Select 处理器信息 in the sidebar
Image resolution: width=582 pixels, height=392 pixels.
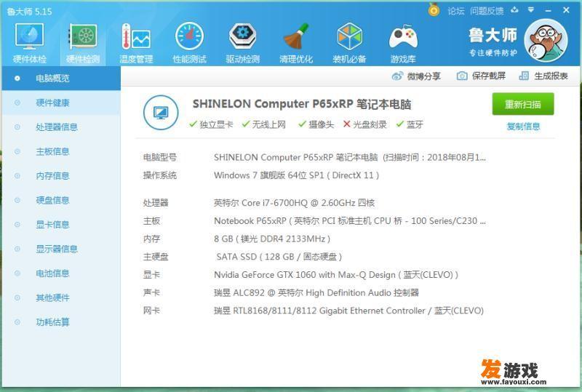click(61, 127)
